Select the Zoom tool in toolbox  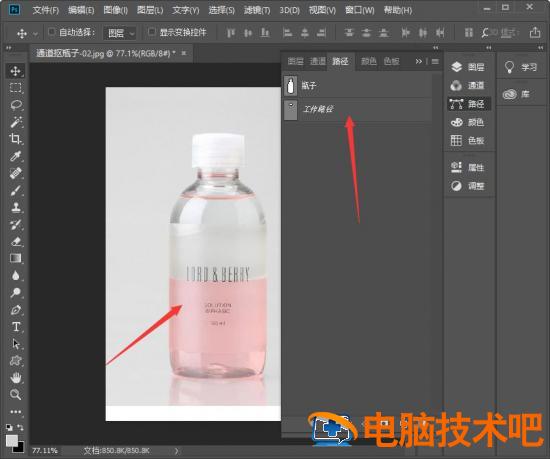pos(16,395)
